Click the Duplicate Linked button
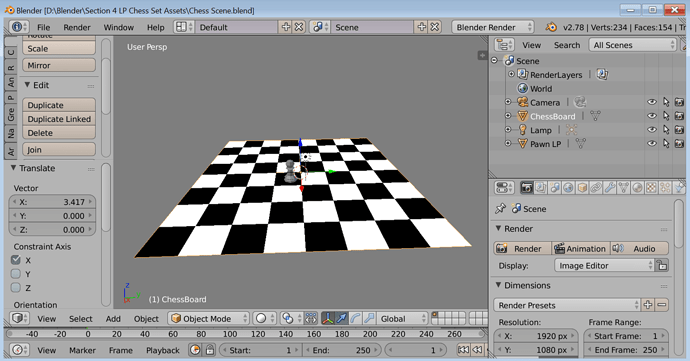This screenshot has height=361, width=690. (59, 119)
